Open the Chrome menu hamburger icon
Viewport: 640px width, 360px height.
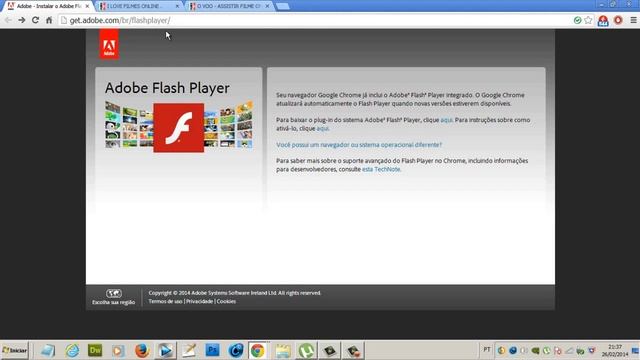(633, 20)
